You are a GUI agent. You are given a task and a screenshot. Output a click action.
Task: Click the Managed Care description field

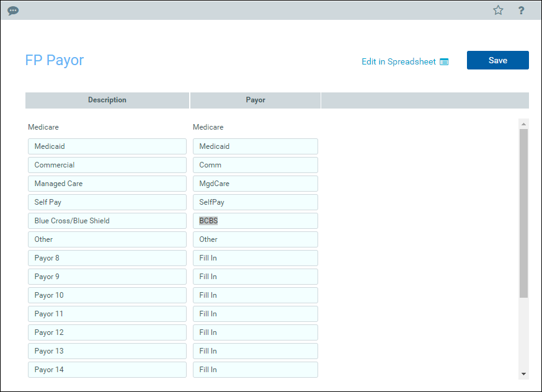click(107, 184)
